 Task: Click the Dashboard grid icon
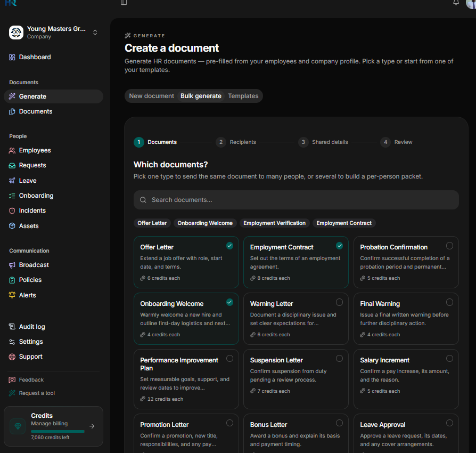(12, 57)
